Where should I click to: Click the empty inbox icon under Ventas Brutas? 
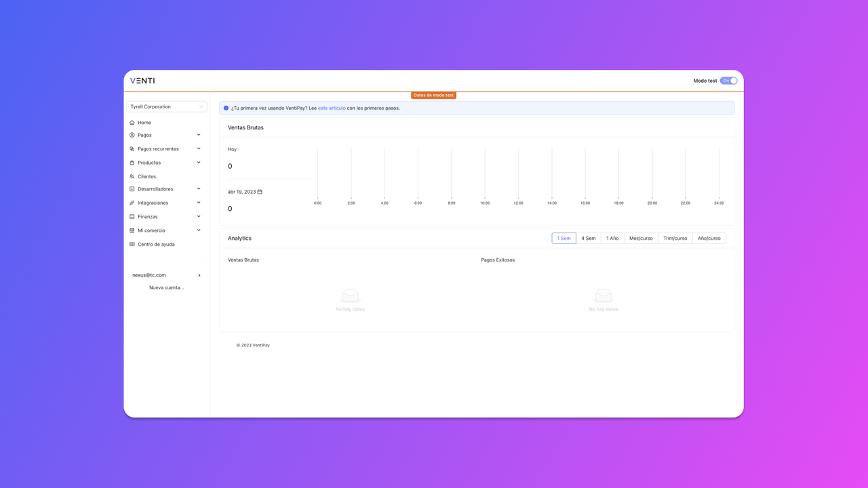click(350, 296)
